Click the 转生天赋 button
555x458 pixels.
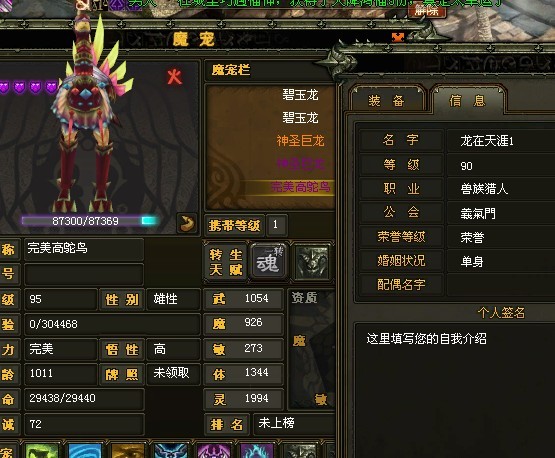point(225,262)
